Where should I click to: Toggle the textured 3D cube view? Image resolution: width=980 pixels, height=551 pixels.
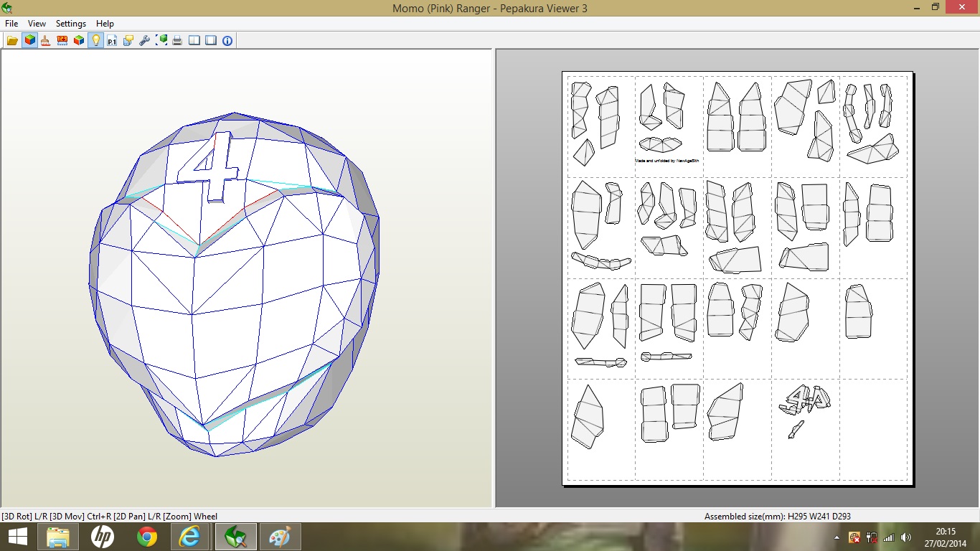[x=29, y=41]
